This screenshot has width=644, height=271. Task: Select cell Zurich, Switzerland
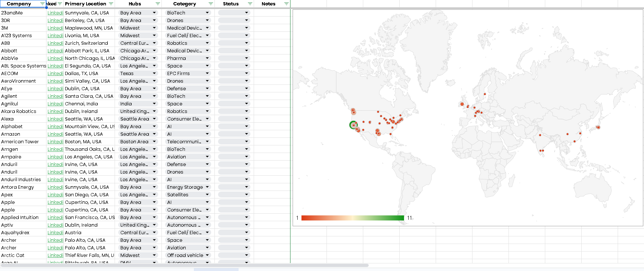(x=89, y=43)
